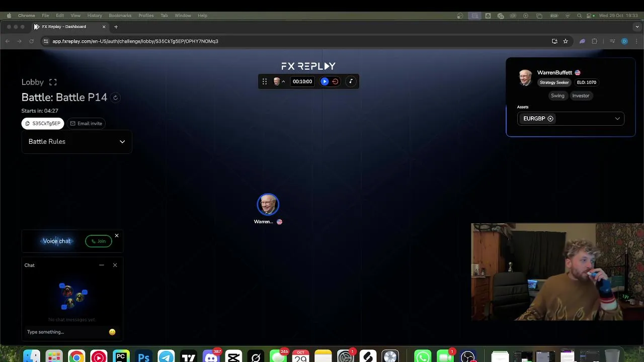The height and width of the screenshot is (362, 644).
Task: Close the FX Replay – Dashboard tab
Action: pos(104,27)
